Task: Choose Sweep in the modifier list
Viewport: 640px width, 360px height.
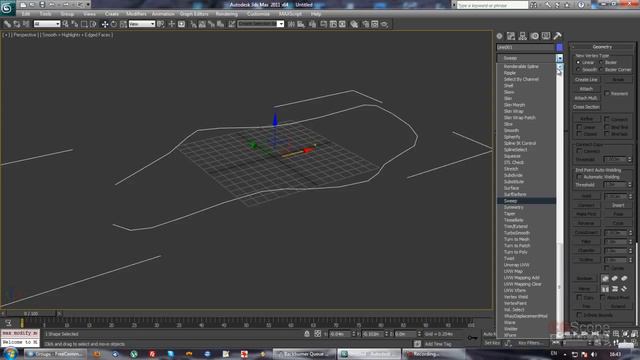Action: [526, 201]
